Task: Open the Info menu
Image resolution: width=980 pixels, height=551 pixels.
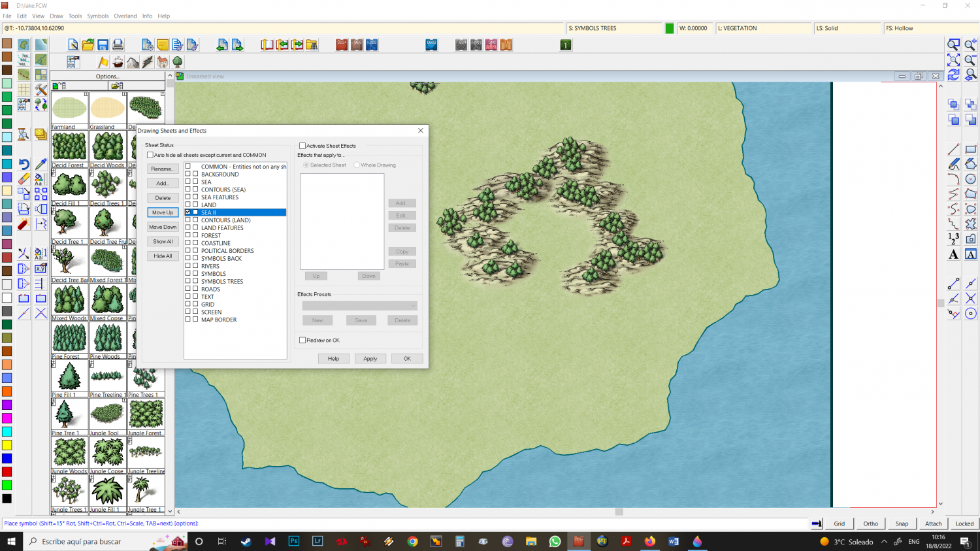Action: (147, 16)
